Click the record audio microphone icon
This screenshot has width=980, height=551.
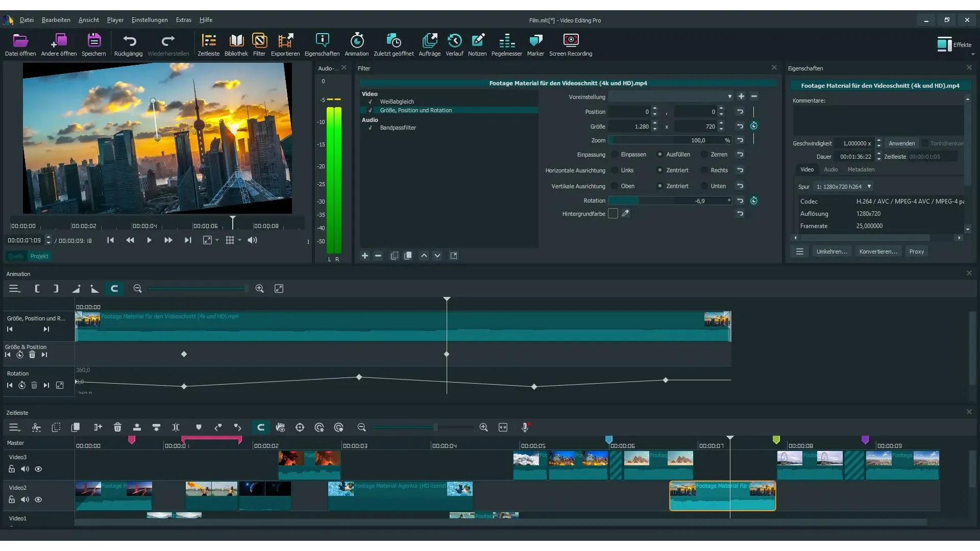[525, 428]
